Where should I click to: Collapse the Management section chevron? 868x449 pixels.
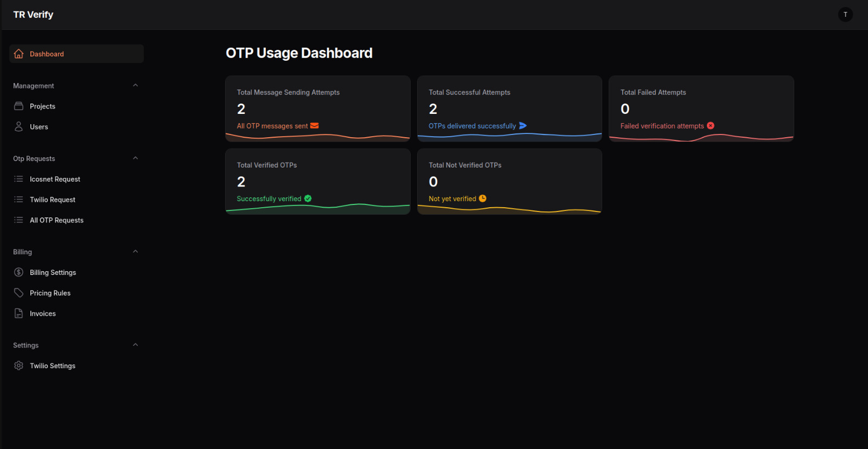(136, 85)
